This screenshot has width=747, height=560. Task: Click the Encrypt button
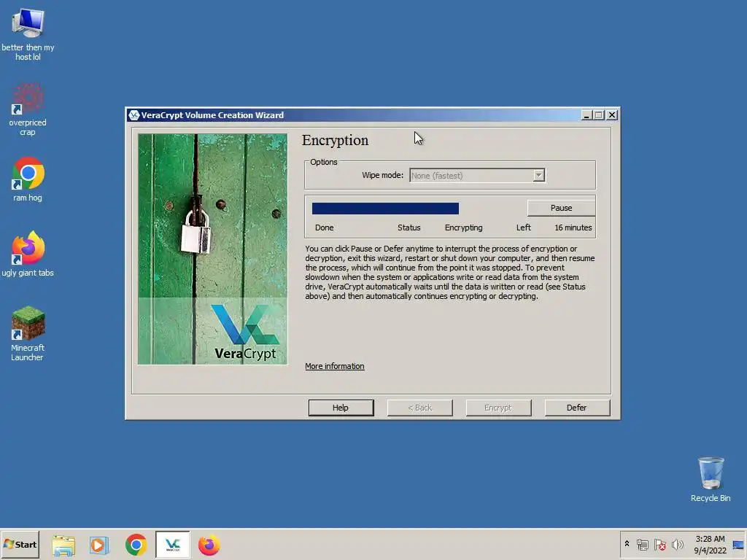pos(498,408)
